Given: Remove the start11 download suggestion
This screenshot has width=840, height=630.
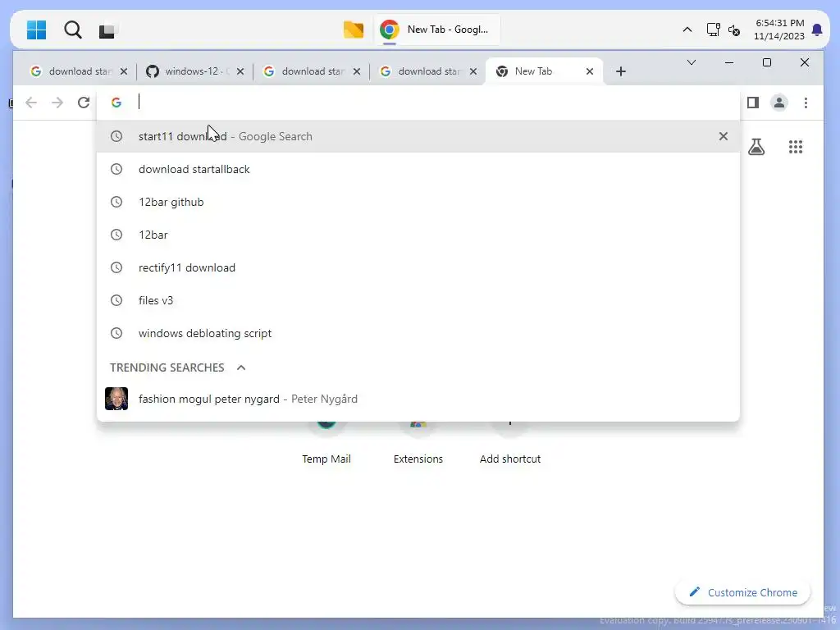Looking at the screenshot, I should point(724,136).
